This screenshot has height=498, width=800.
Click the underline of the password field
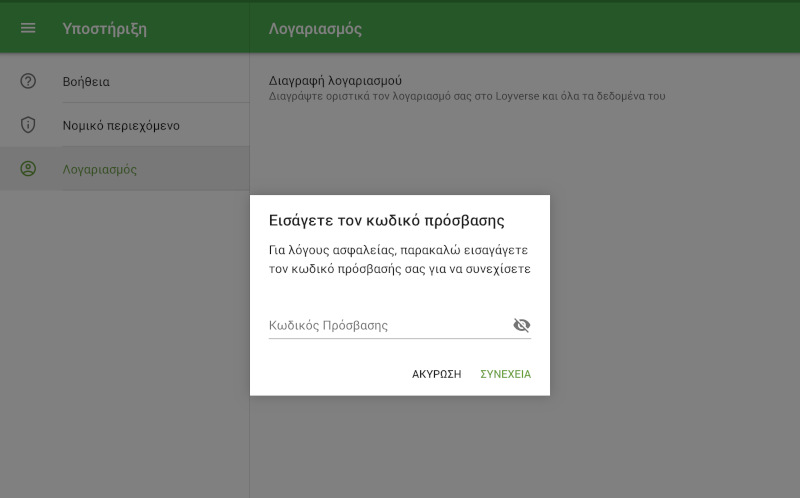click(399, 338)
